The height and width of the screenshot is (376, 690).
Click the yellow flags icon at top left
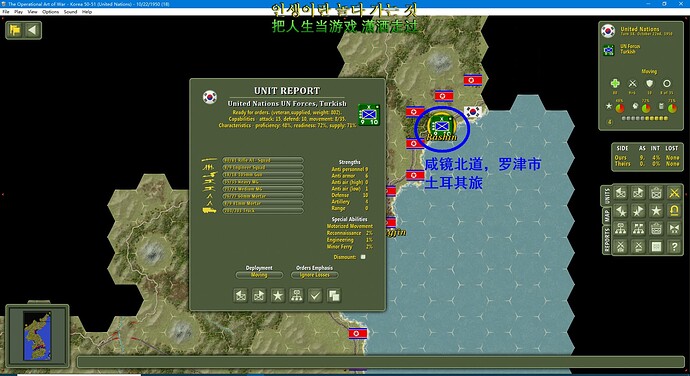click(x=15, y=30)
